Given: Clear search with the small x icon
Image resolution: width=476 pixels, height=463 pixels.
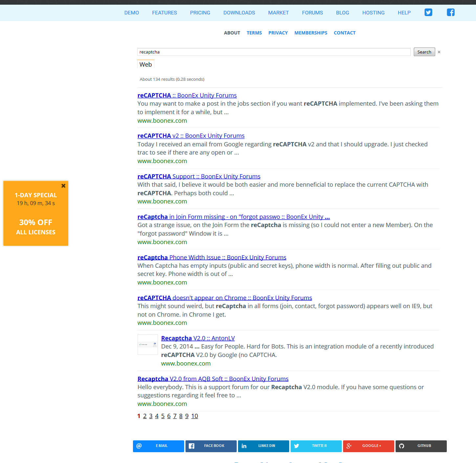Looking at the screenshot, I should click(439, 52).
